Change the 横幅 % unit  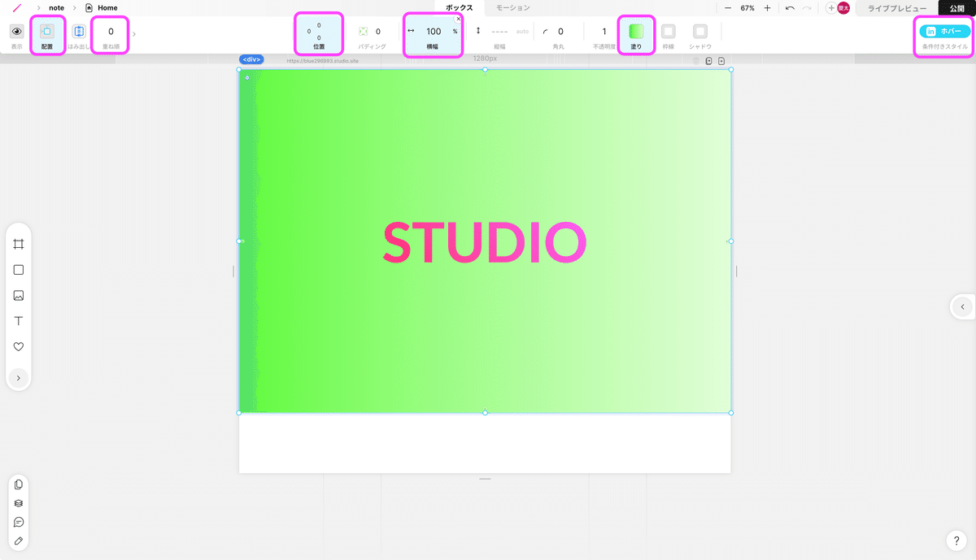coord(455,32)
